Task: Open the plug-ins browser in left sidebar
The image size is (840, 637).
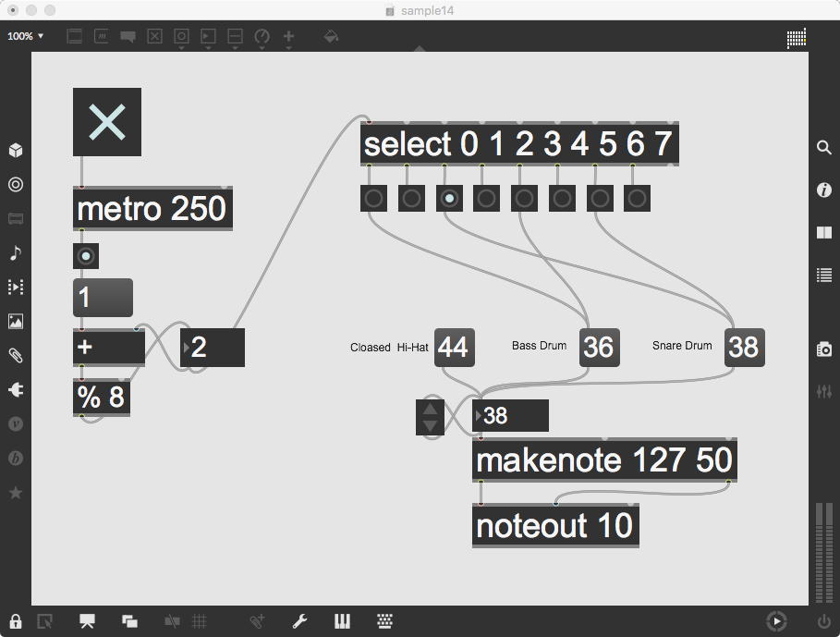Action: point(16,390)
